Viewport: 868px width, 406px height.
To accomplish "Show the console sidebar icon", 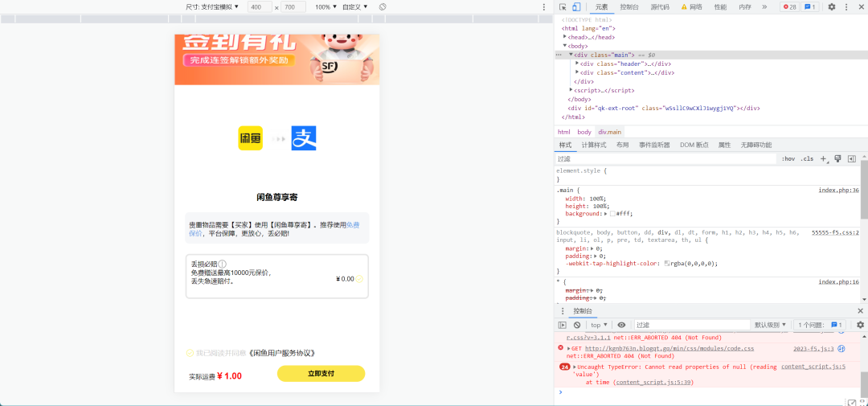I will 563,325.
